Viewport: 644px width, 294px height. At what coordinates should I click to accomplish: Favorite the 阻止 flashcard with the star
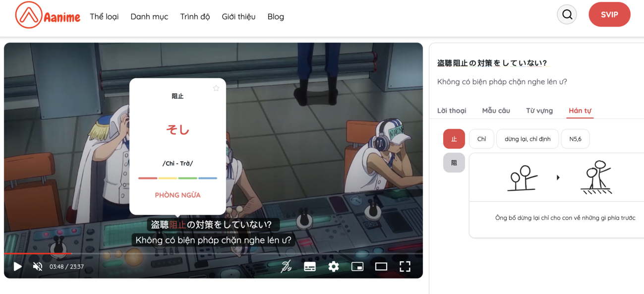216,88
